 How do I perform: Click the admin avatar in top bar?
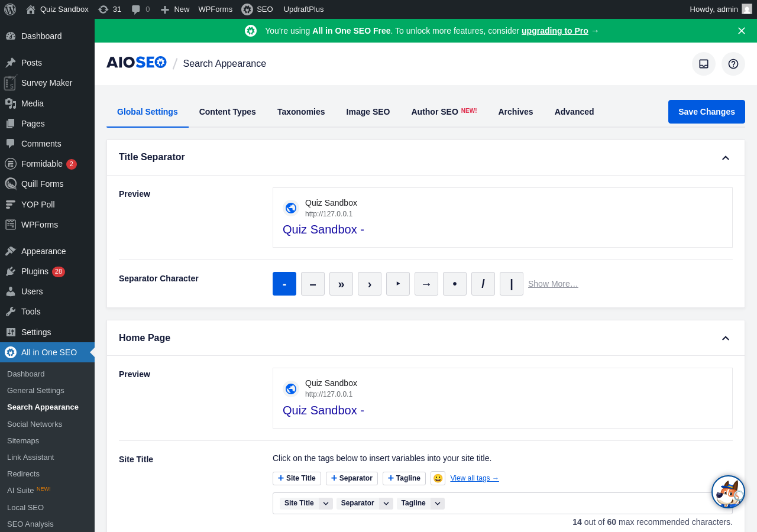747,9
